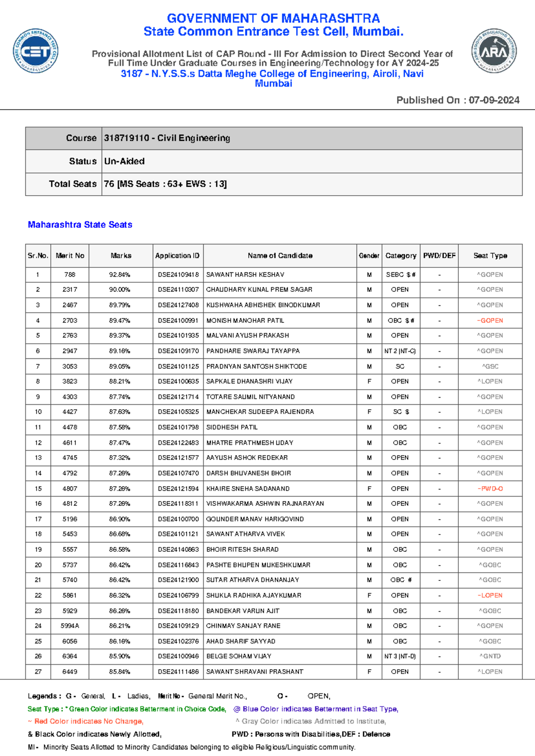The image size is (535, 756).
Task: Click category NT 2 (NT-C) cell
Action: [x=400, y=351]
